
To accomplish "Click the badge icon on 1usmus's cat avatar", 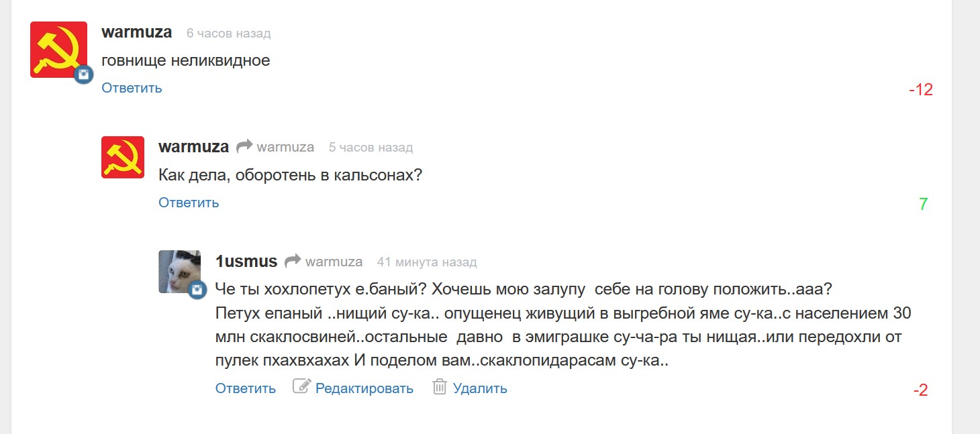I will 197,290.
